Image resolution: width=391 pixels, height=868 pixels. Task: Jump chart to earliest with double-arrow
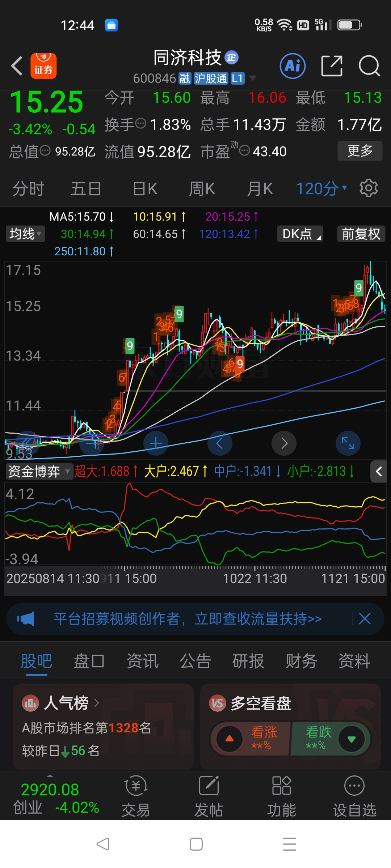pyautogui.click(x=28, y=443)
